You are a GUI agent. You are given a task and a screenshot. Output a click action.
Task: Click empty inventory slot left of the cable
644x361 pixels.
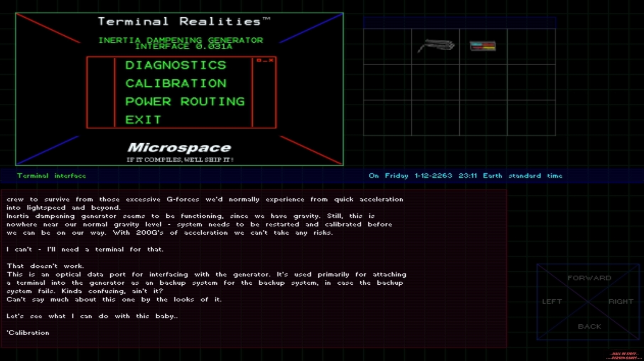pos(387,46)
